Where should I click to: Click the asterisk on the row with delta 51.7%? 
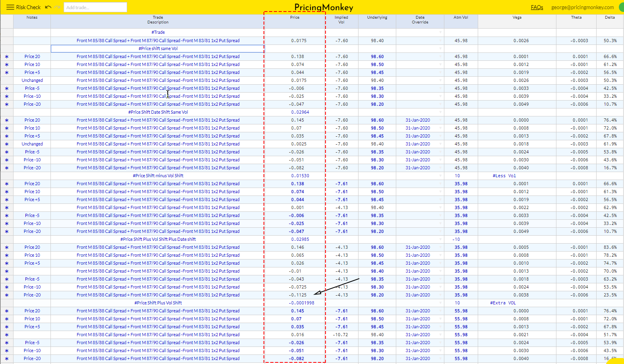pos(7,335)
